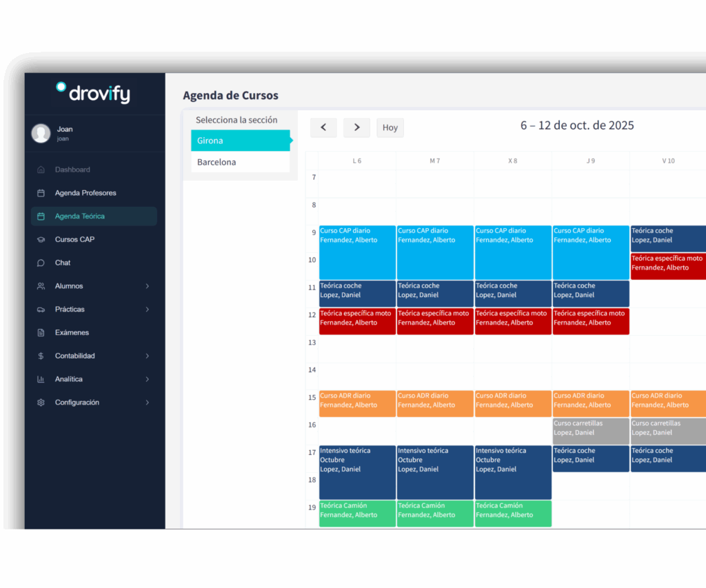Screen dimensions: 706x588
Task: Click the date range 6 – 12 de oct. de 2025
Action: click(577, 125)
